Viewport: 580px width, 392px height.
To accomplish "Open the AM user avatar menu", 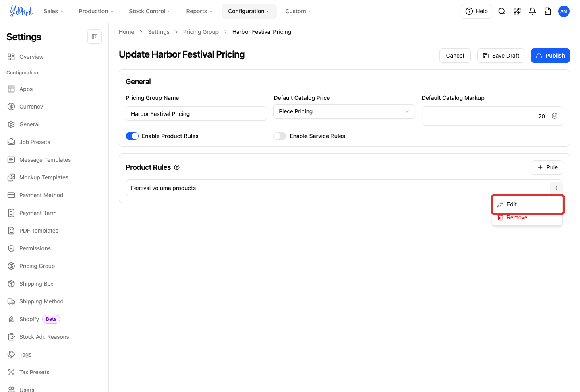I will [564, 11].
